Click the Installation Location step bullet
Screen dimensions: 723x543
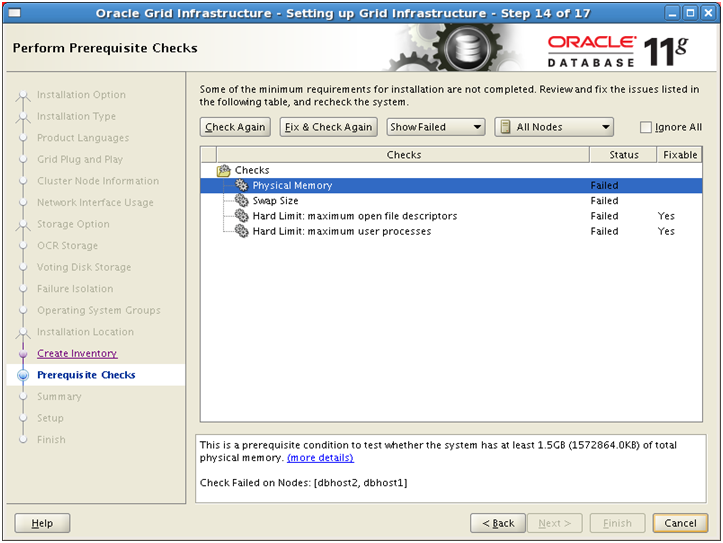[x=23, y=332]
